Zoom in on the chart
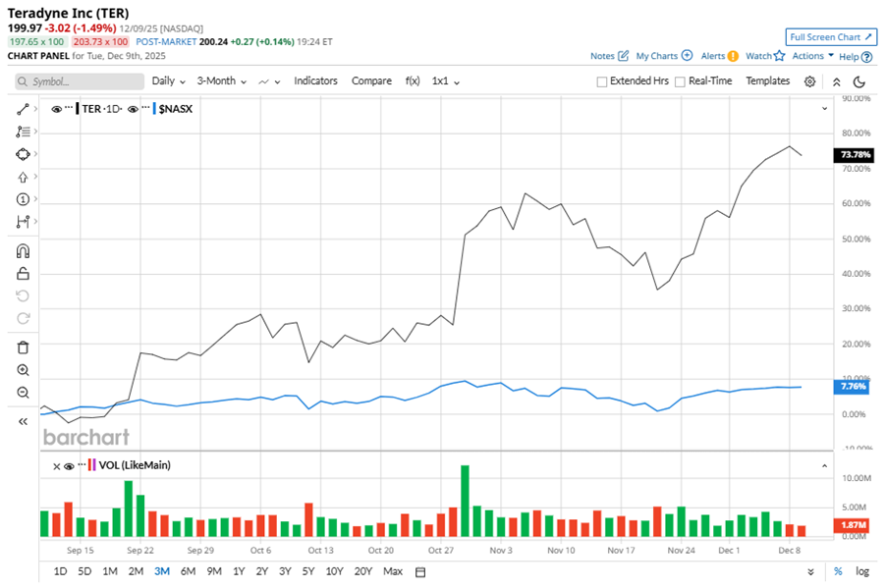 [x=23, y=370]
